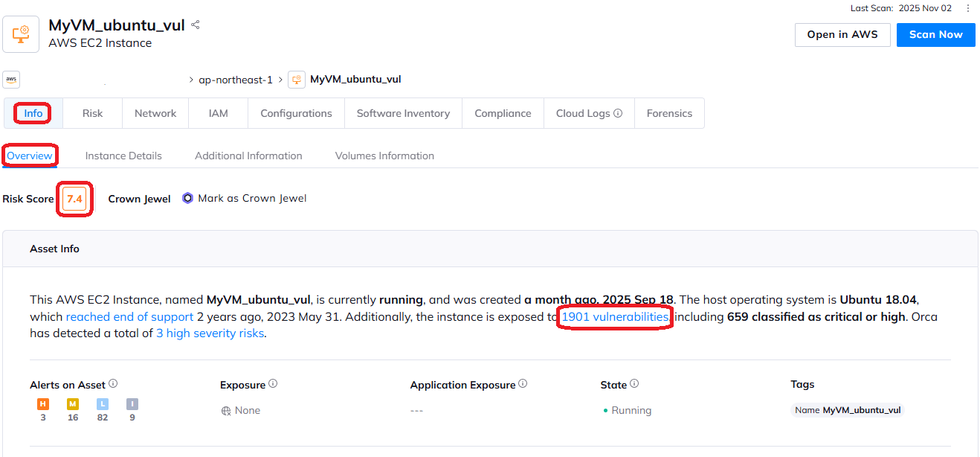The height and width of the screenshot is (457, 980).
Task: Click the Medium severity alerts badge M
Action: (73, 404)
